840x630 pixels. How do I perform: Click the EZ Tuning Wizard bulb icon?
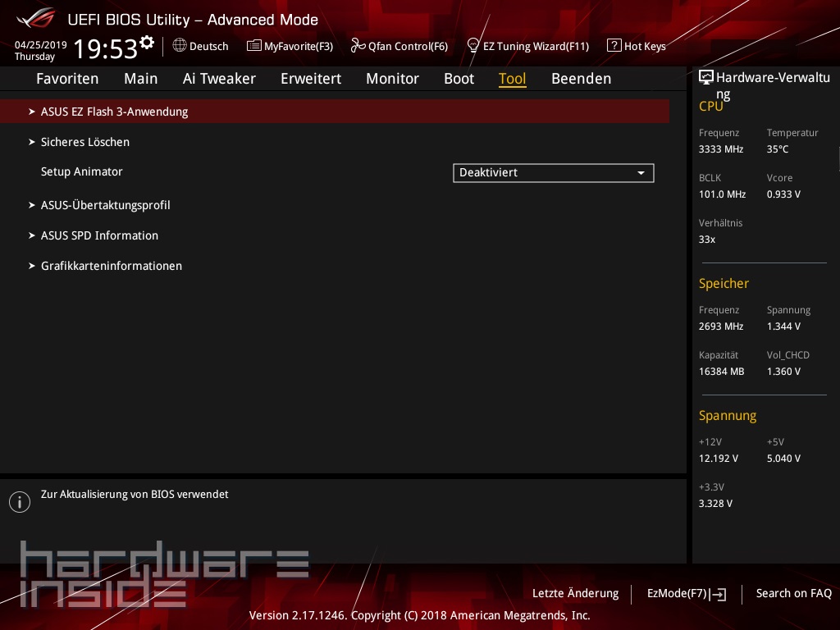[x=473, y=46]
